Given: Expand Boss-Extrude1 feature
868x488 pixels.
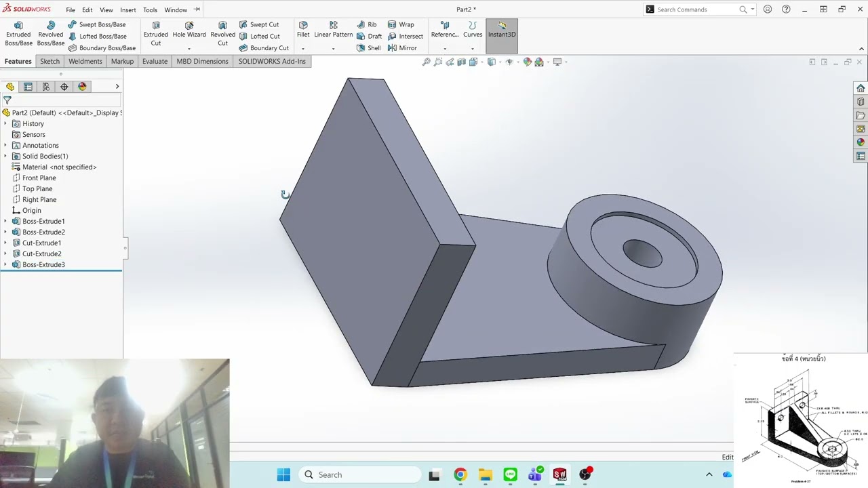Looking at the screenshot, I should 5,222.
